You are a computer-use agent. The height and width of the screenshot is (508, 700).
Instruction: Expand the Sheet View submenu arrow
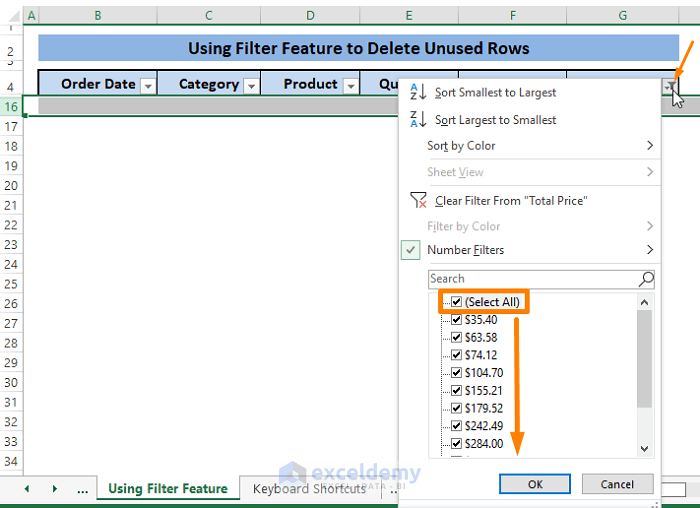[x=650, y=172]
